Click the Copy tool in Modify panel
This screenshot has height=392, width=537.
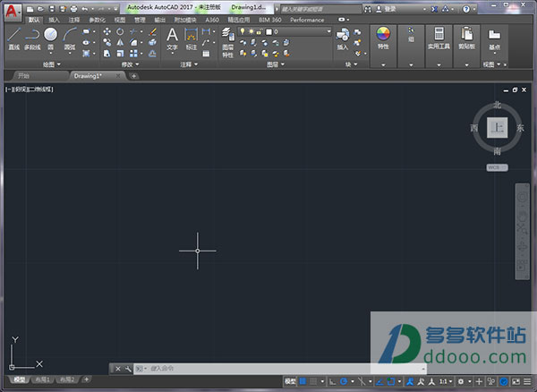click(107, 42)
